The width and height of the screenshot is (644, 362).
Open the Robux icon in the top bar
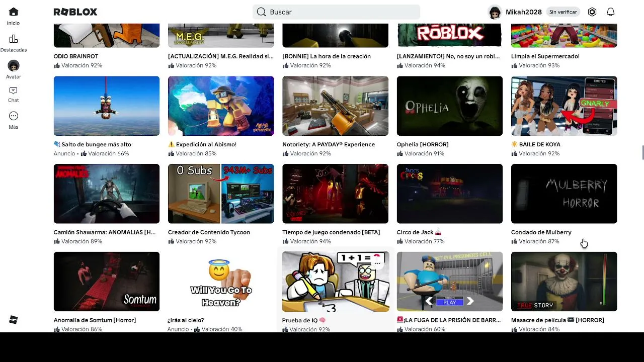592,12
